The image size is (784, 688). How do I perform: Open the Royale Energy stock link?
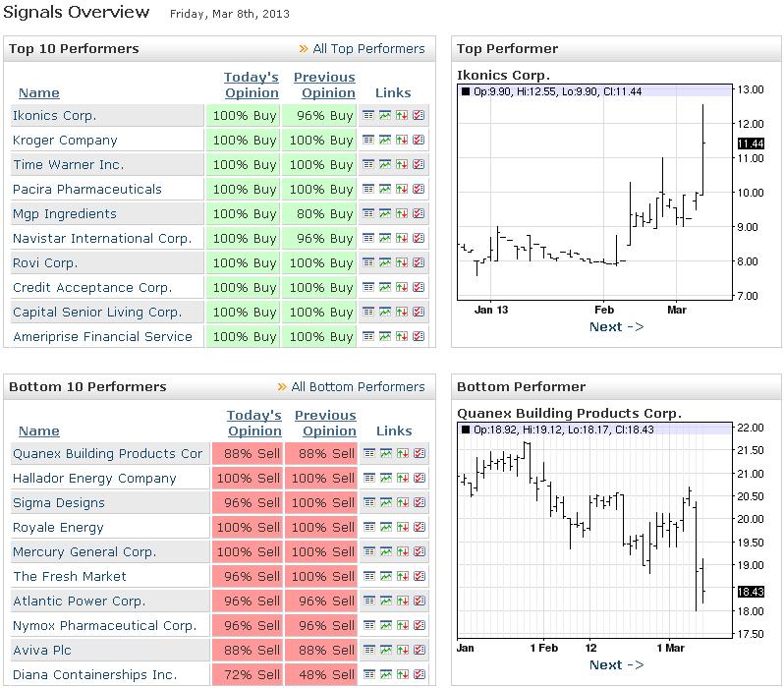click(58, 527)
